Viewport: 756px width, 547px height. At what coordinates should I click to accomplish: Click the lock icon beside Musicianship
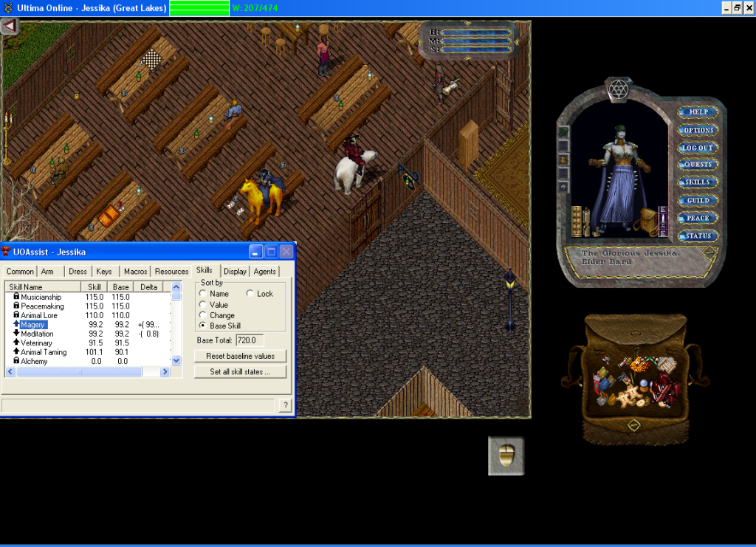coord(16,297)
